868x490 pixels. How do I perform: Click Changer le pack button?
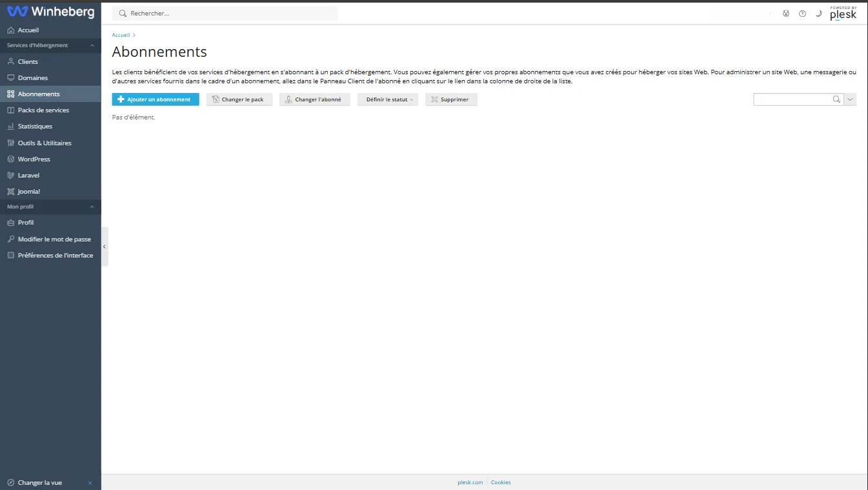pyautogui.click(x=239, y=99)
